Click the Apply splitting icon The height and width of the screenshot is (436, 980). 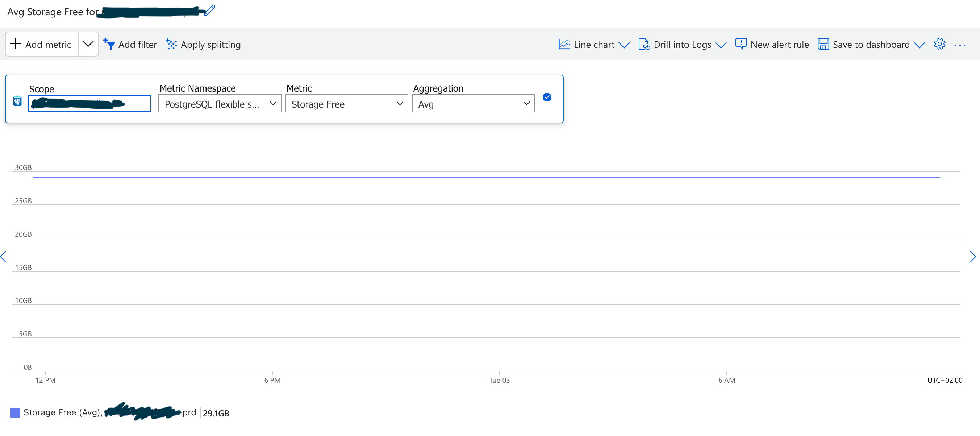172,44
